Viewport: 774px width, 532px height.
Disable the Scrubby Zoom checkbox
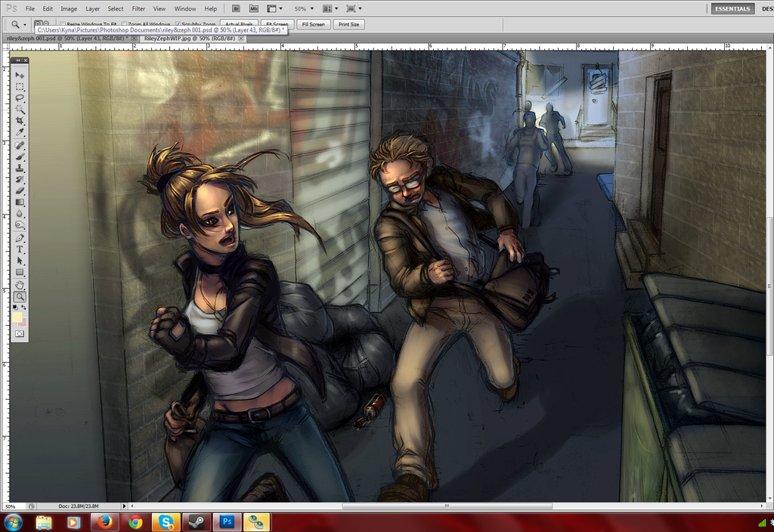tap(178, 24)
